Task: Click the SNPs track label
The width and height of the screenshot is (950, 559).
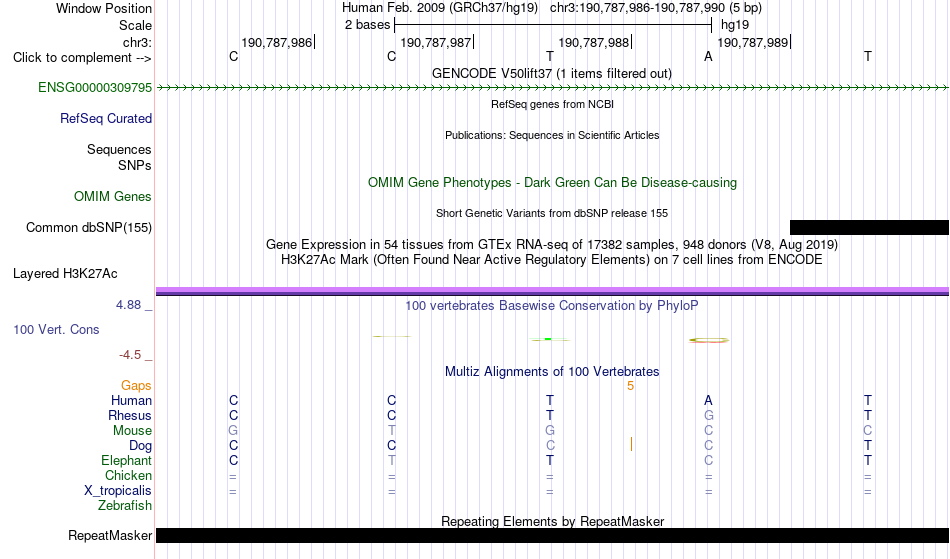Action: (x=135, y=165)
